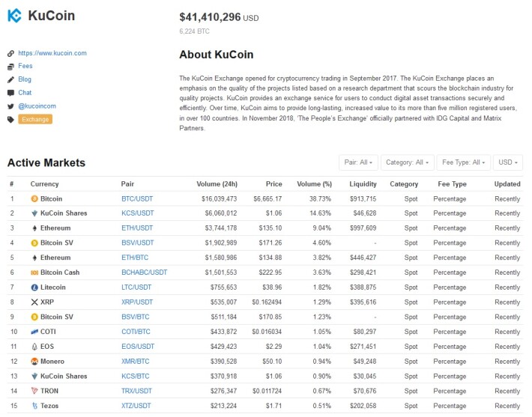Open the USD currency dropdown
532x417 pixels.
click(x=508, y=162)
